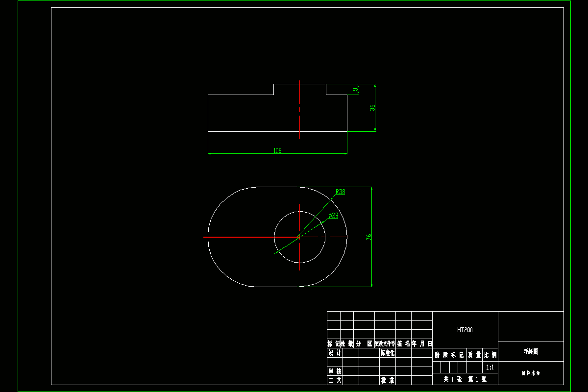This screenshot has height=392, width=588.
Task: Click the 1:1 scale value
Action: tap(490, 367)
